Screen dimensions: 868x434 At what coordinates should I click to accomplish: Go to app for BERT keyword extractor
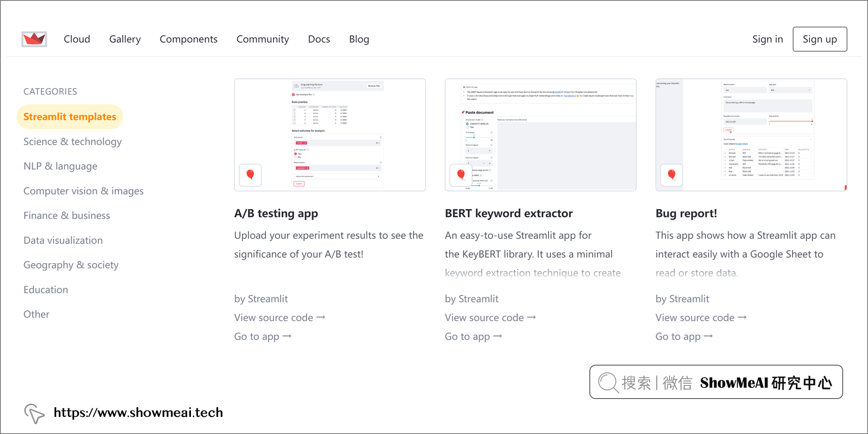(473, 337)
